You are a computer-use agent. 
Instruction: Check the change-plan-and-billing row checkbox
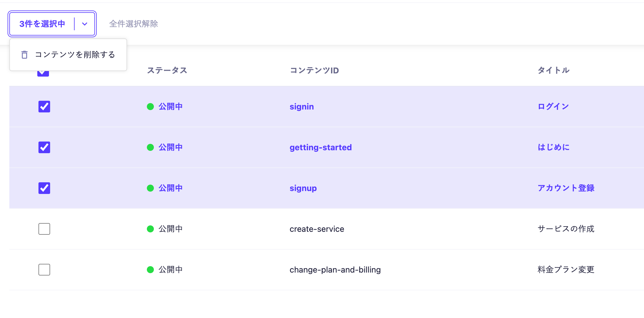44,270
